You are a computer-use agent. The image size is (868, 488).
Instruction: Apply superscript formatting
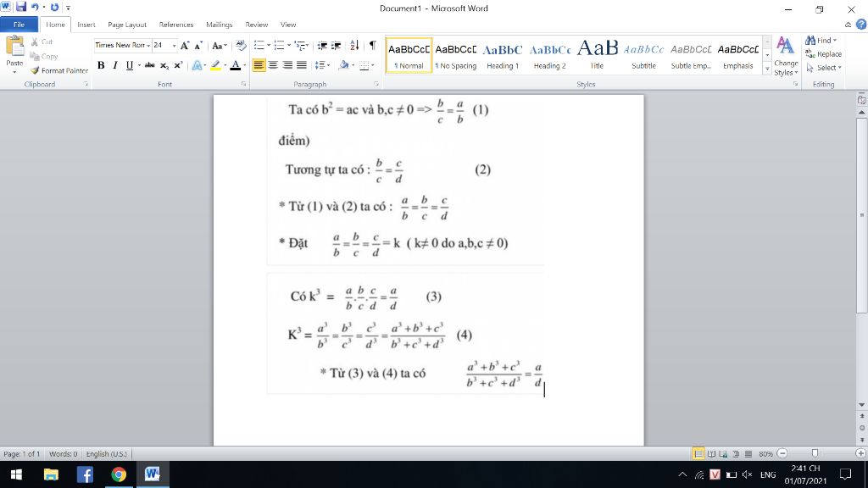178,65
